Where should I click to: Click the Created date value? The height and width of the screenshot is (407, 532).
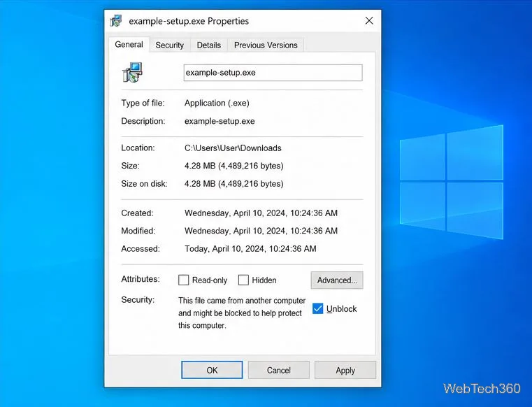point(261,213)
